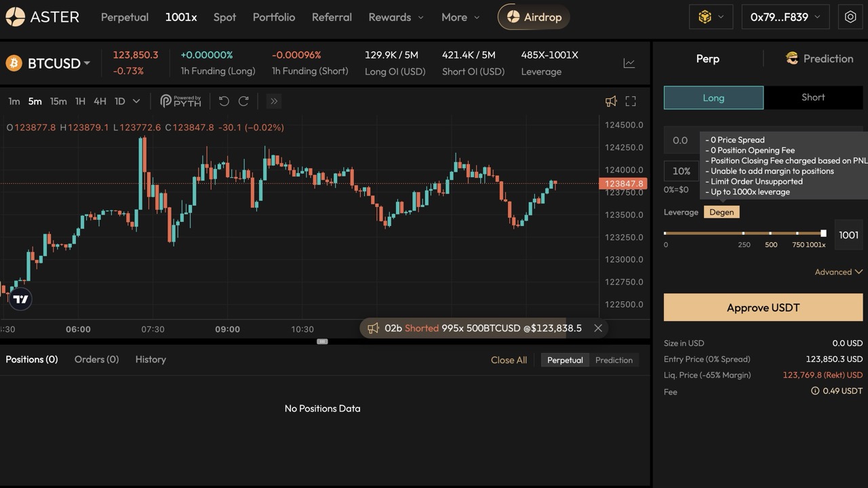Select the Long position toggle

click(713, 98)
